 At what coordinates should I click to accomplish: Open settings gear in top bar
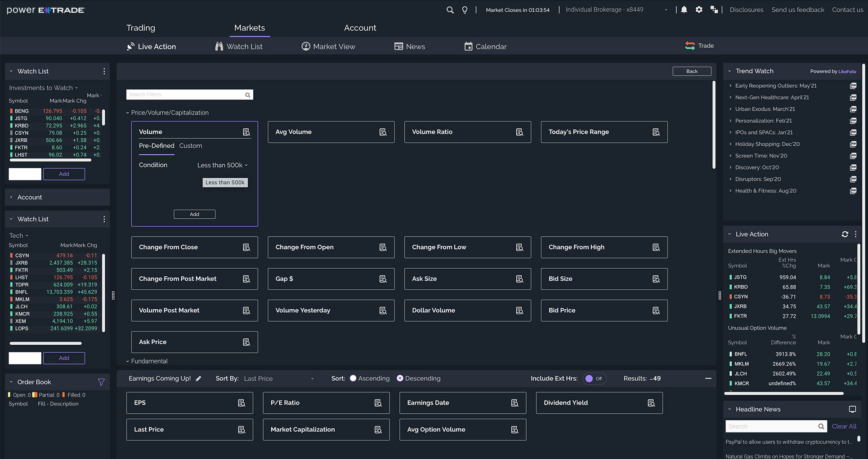tap(699, 10)
